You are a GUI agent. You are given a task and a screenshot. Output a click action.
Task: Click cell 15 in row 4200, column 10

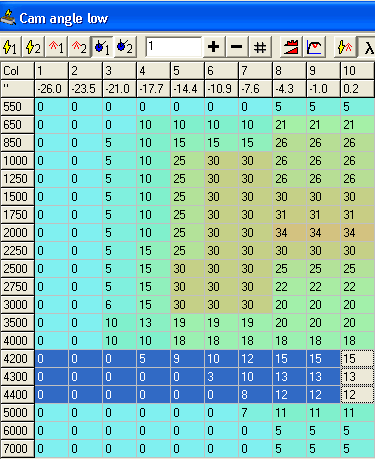pyautogui.click(x=358, y=359)
